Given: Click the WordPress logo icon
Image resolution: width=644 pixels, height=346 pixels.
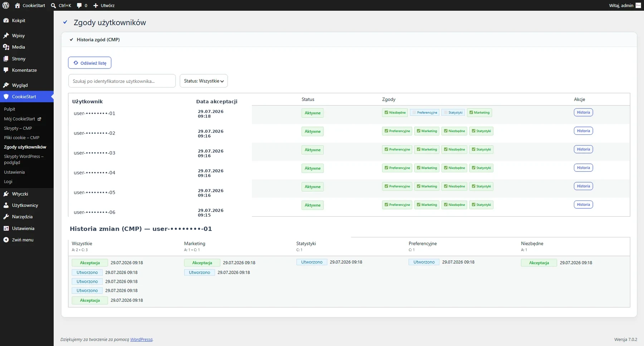Looking at the screenshot, I should coord(6,5).
